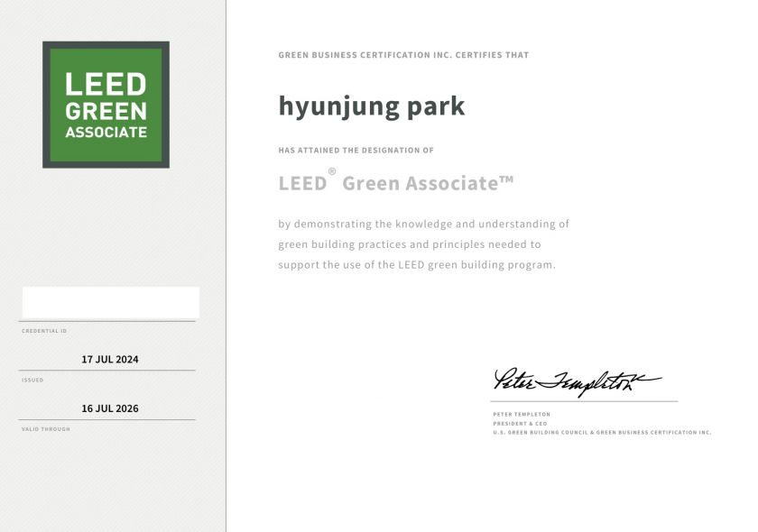Click Peter Templeton's handwritten signature
This screenshot has height=532, width=758.
pos(576,381)
